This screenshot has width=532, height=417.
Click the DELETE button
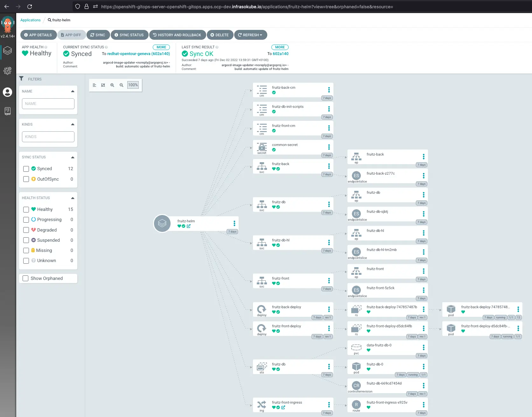tap(220, 35)
